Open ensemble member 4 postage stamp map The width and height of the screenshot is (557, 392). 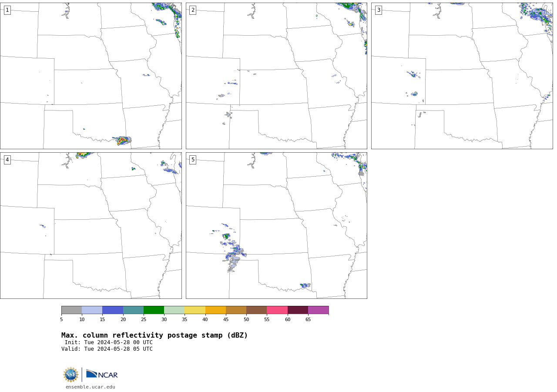[x=91, y=225]
